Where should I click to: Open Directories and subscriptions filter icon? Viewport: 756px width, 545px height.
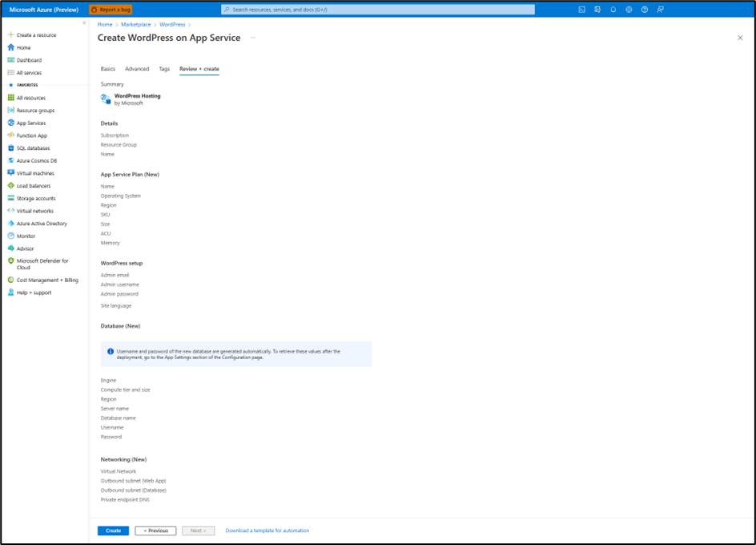click(597, 10)
